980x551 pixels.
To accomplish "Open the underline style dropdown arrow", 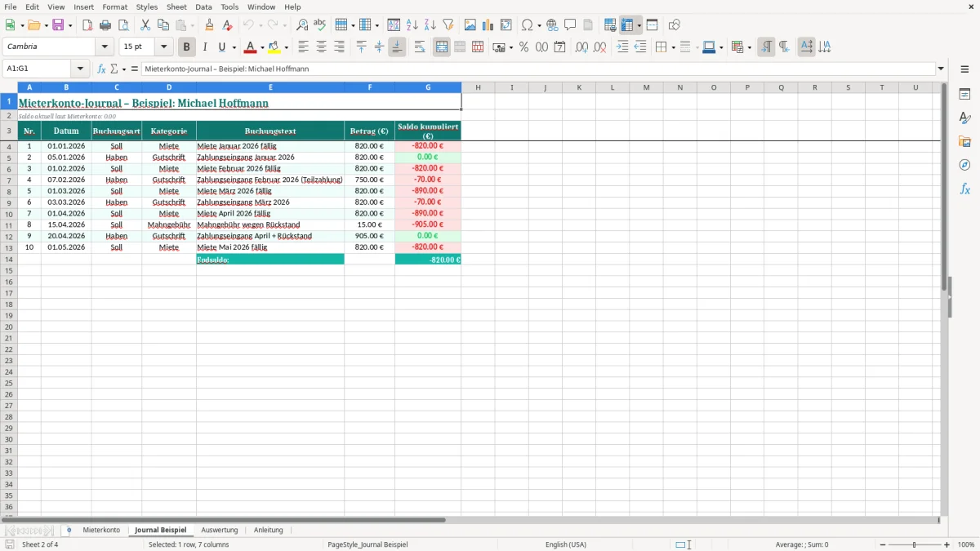I will [x=234, y=47].
